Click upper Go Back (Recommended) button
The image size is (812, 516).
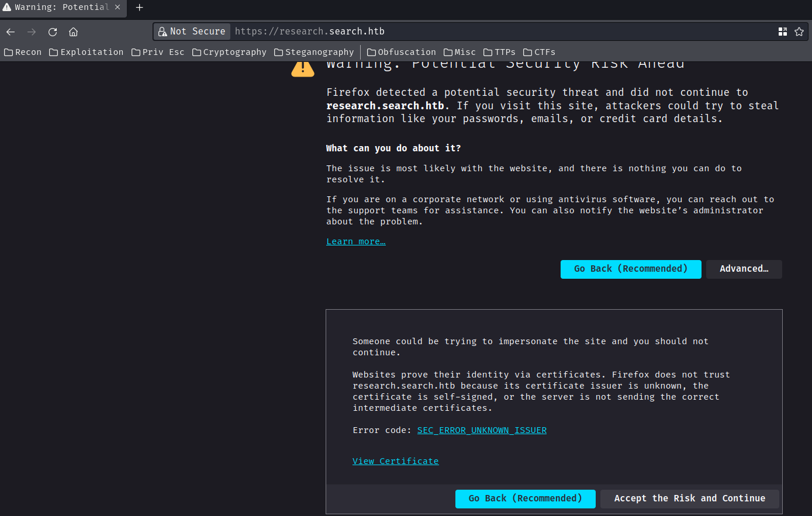(631, 269)
